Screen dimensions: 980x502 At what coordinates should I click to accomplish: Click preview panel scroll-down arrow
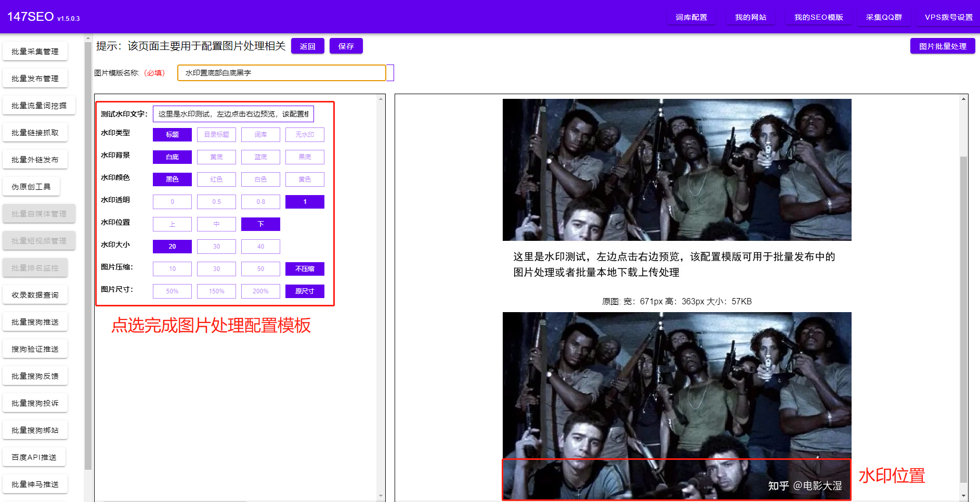(x=963, y=496)
